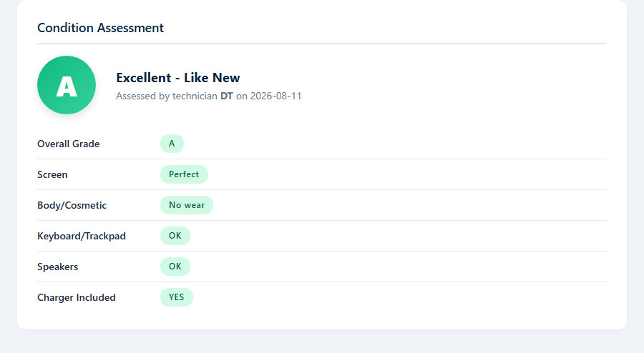Viewport: 644px width, 353px height.
Task: Click the No wear cosmetic badge
Action: click(x=187, y=205)
